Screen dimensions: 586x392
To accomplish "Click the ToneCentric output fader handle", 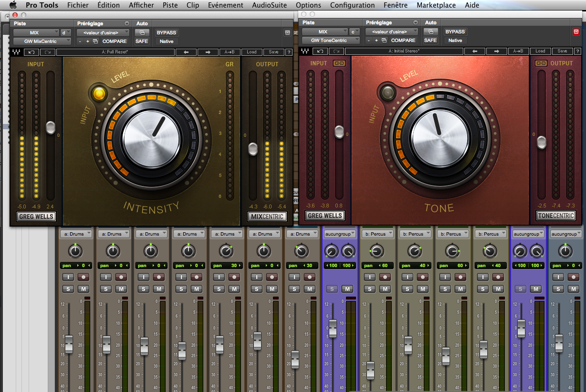I will tap(541, 142).
